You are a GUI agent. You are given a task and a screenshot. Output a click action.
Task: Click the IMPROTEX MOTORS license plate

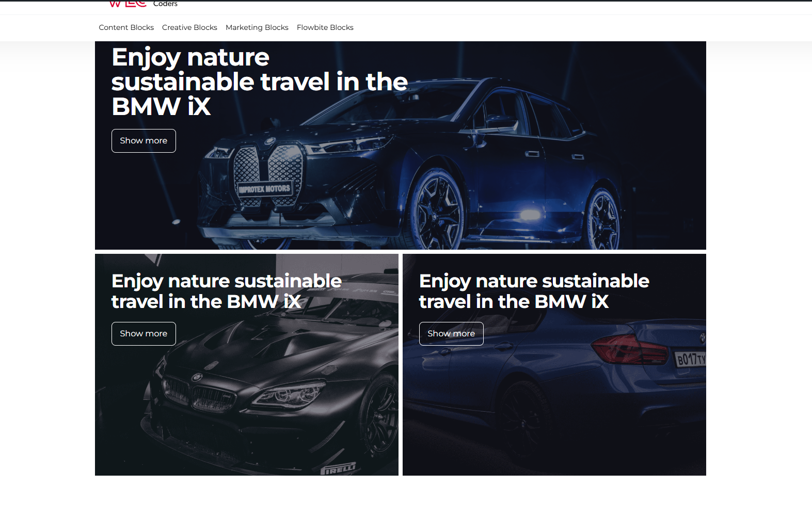pos(264,189)
